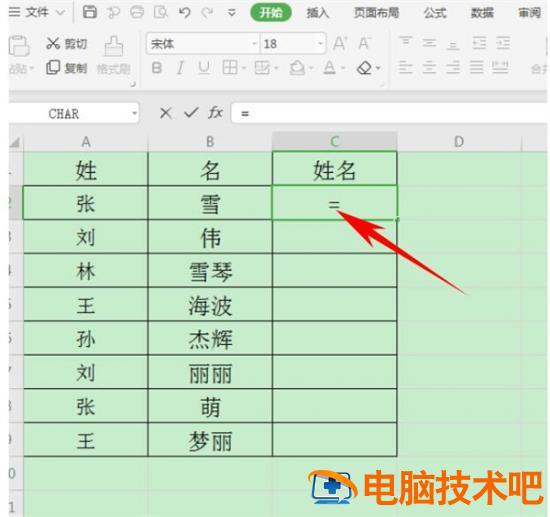Toggle Align left for cell text

pyautogui.click(x=405, y=67)
